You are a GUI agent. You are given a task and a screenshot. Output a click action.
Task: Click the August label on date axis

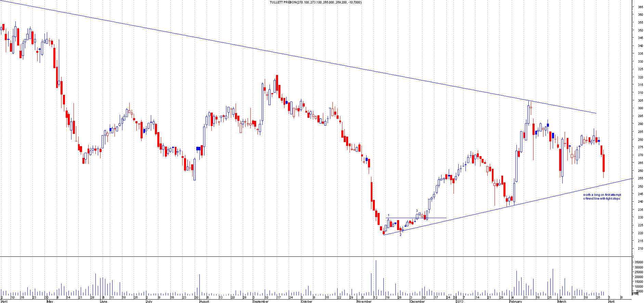204,301
